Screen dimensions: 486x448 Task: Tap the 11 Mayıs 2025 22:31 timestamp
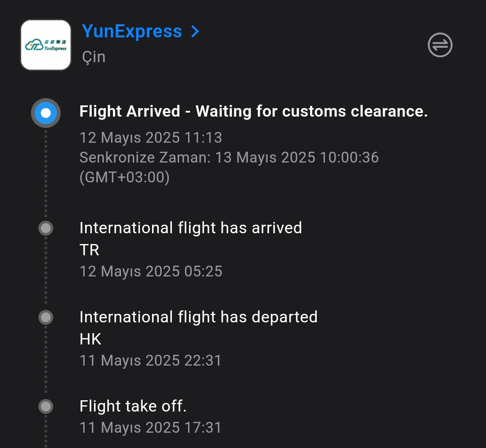click(151, 360)
